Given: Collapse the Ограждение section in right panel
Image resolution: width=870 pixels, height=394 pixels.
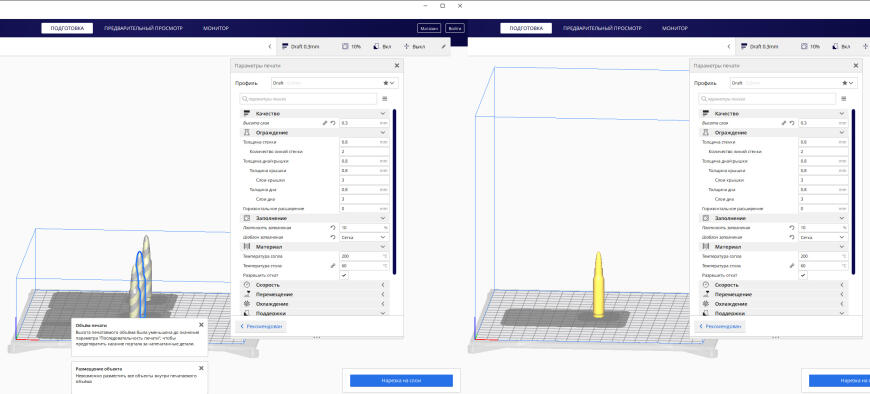Looking at the screenshot, I should [773, 133].
